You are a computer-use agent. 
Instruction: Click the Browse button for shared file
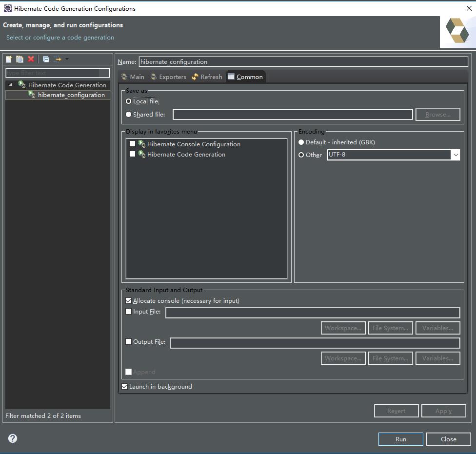coord(437,114)
